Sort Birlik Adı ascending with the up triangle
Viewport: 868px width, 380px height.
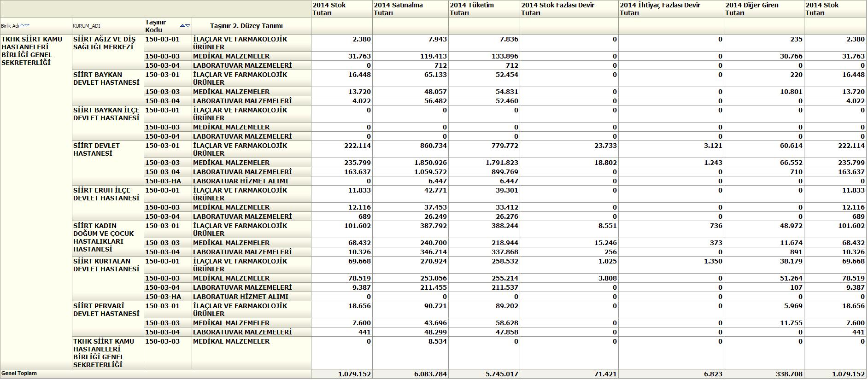(22, 25)
